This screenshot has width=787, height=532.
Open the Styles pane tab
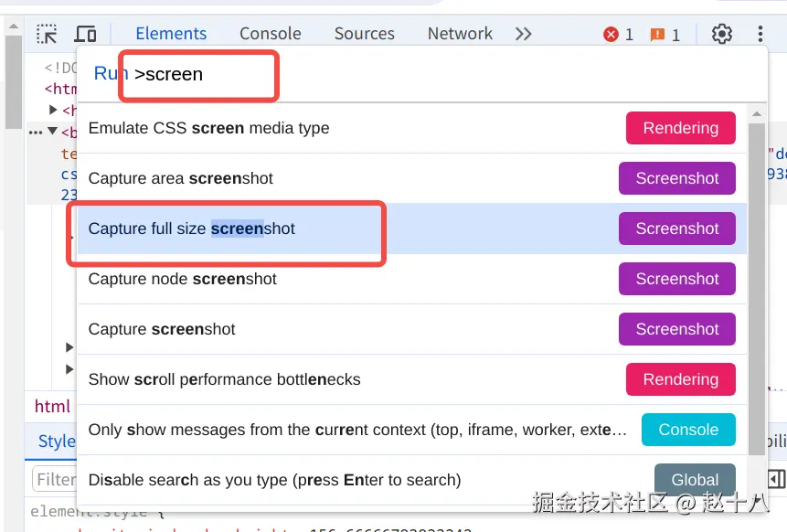(x=57, y=442)
